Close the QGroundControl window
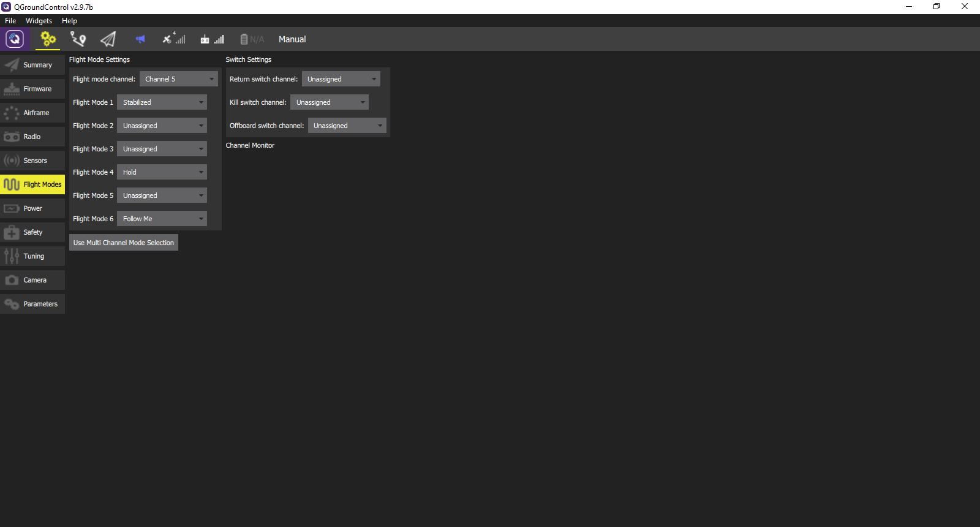The width and height of the screenshot is (980, 527). [x=965, y=7]
